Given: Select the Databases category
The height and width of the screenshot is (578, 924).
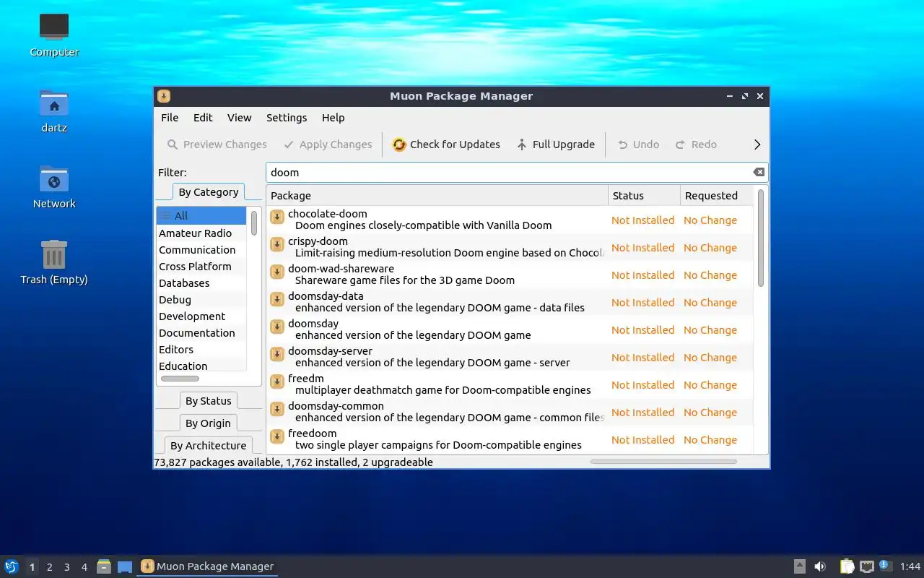Looking at the screenshot, I should coord(201,283).
